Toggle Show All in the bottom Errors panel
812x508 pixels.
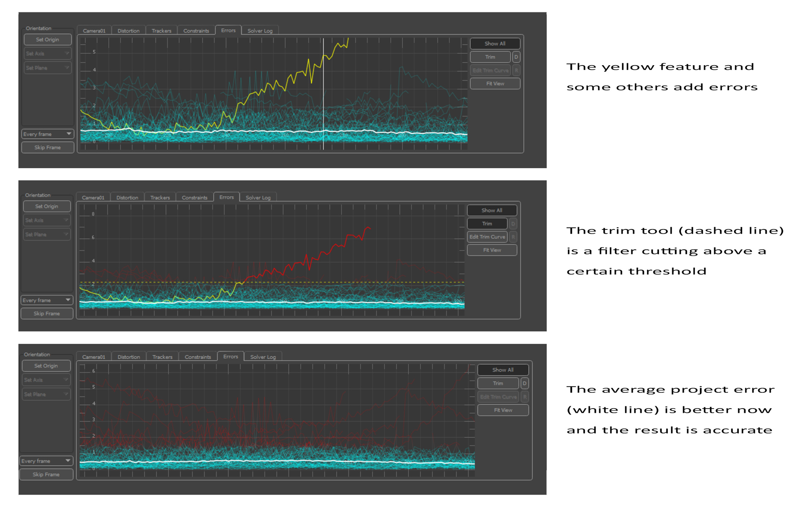(502, 370)
